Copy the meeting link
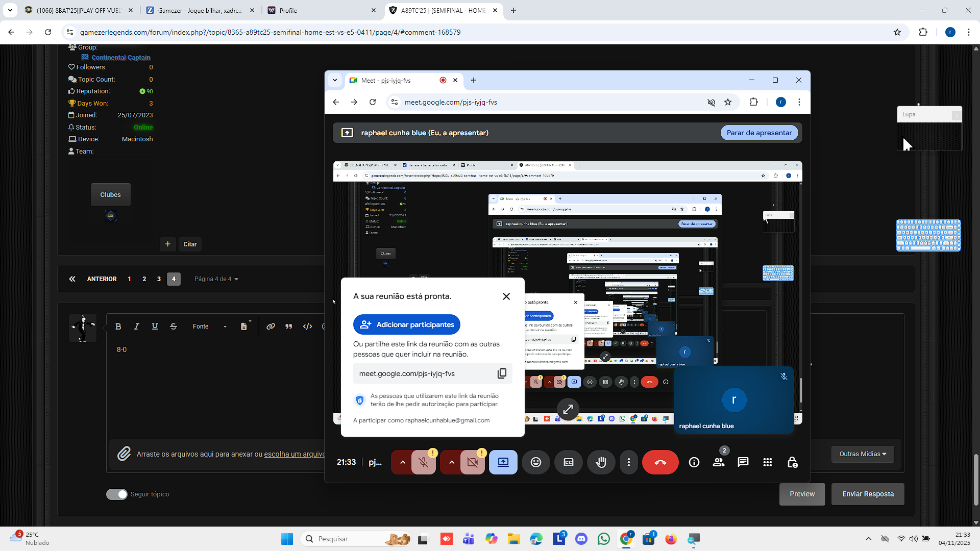The image size is (980, 551). click(502, 373)
